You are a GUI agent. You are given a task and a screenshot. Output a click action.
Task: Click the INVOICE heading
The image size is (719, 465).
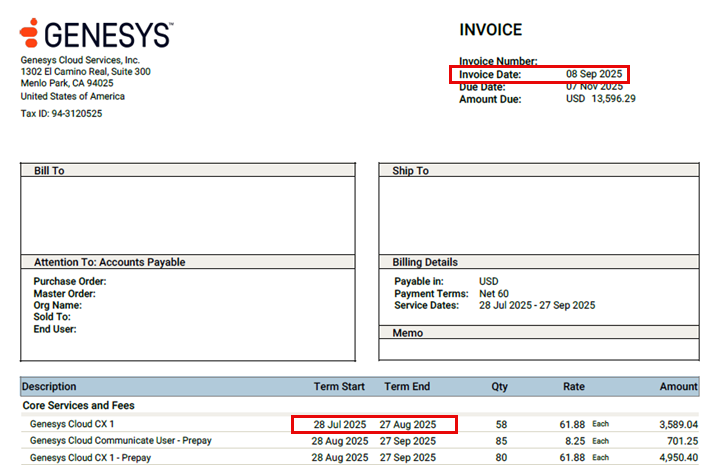click(x=490, y=31)
